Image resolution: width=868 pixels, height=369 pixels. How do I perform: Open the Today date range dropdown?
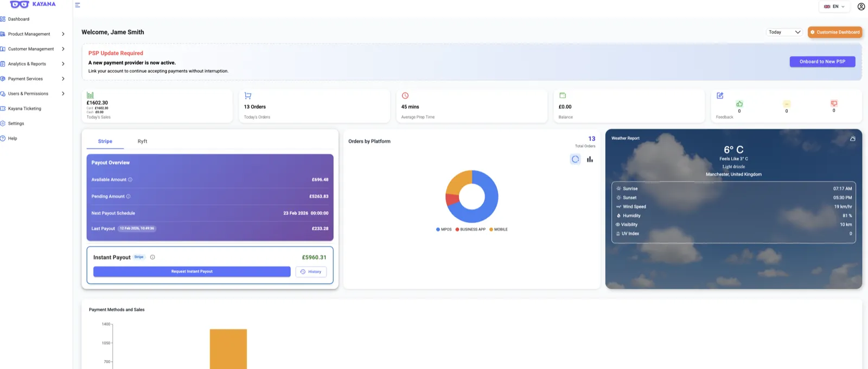[784, 32]
